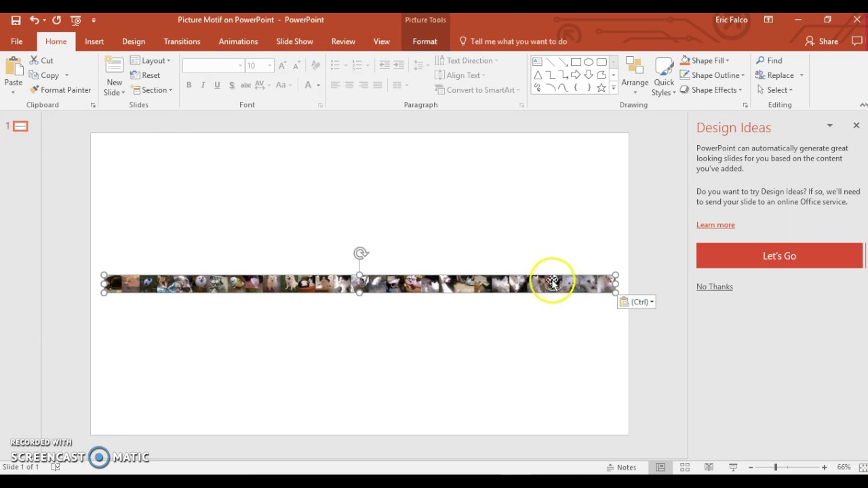Toggle Strikethrough formatting
868x488 pixels.
coord(247,85)
